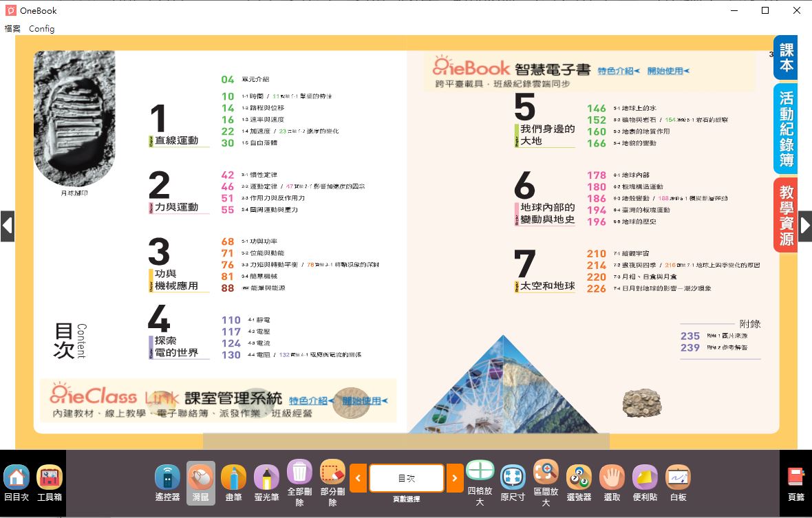The height and width of the screenshot is (518, 812).
Task: Jump to page 04 單元介紹
Action: tap(246, 79)
